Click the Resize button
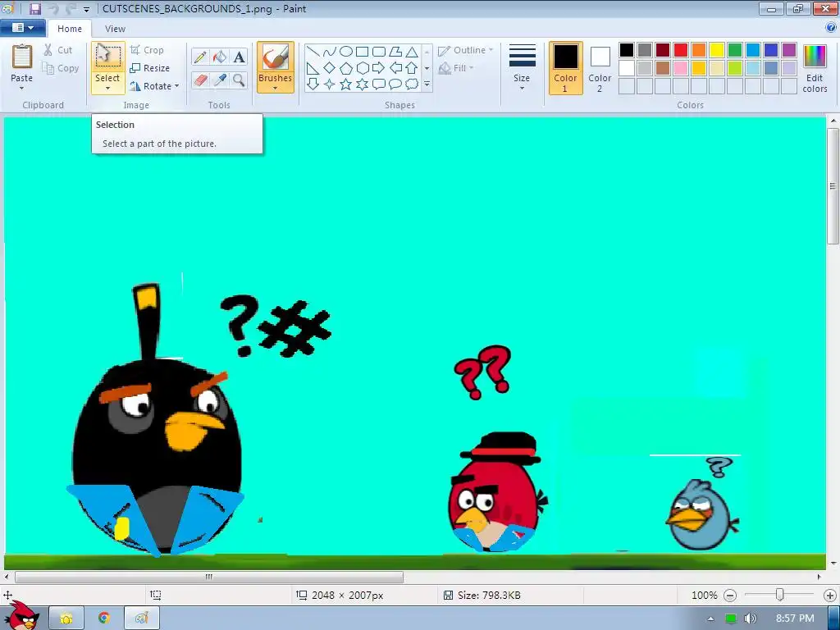The width and height of the screenshot is (840, 630). click(150, 68)
